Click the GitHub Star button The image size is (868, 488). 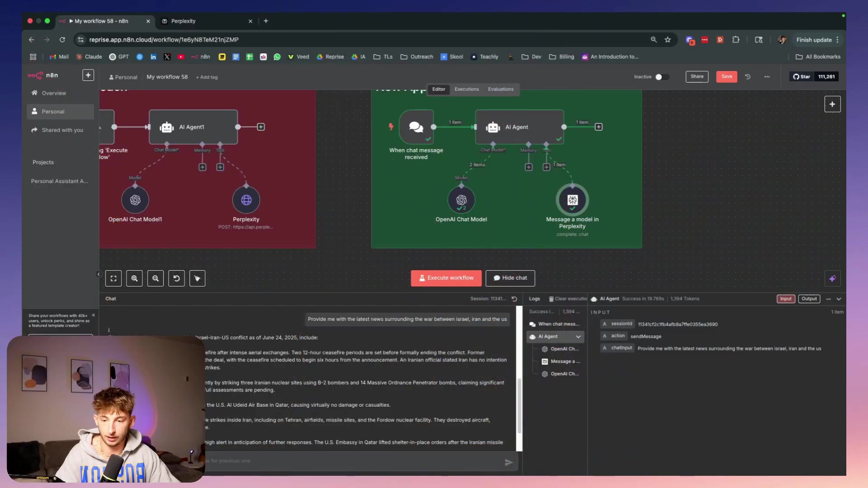click(802, 77)
